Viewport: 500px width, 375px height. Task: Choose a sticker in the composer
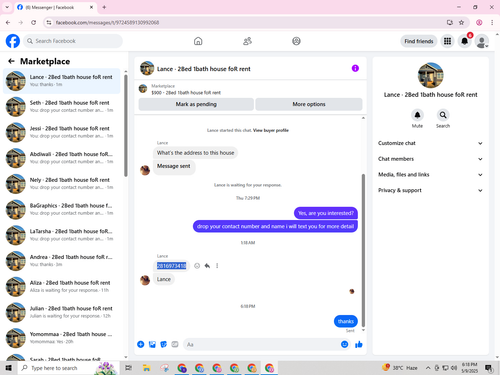pyautogui.click(x=163, y=344)
